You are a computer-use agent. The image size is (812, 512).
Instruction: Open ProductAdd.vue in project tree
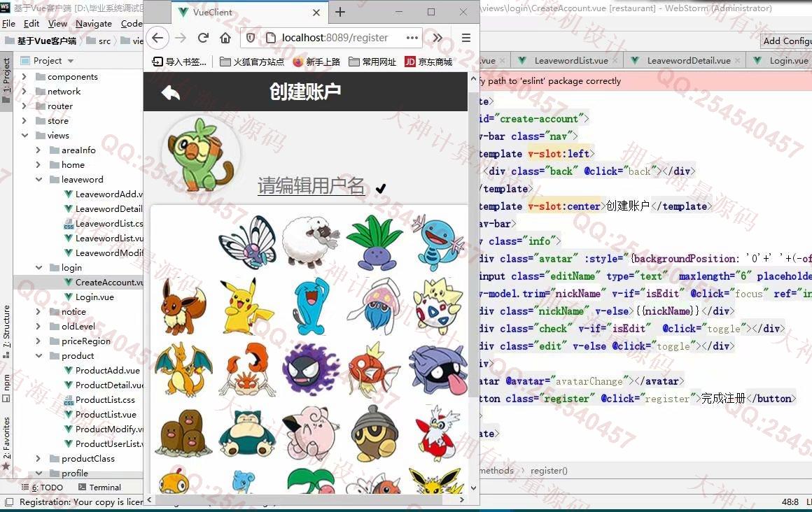click(x=102, y=370)
